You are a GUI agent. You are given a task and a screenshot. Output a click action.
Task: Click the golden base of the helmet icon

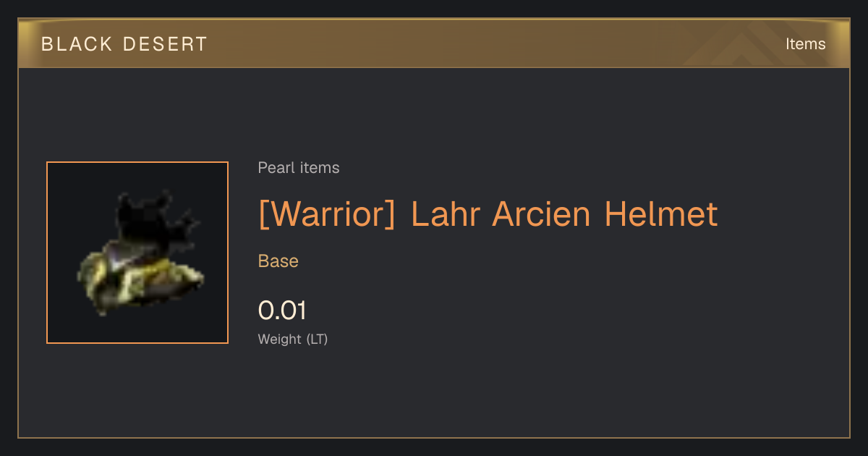click(x=140, y=283)
